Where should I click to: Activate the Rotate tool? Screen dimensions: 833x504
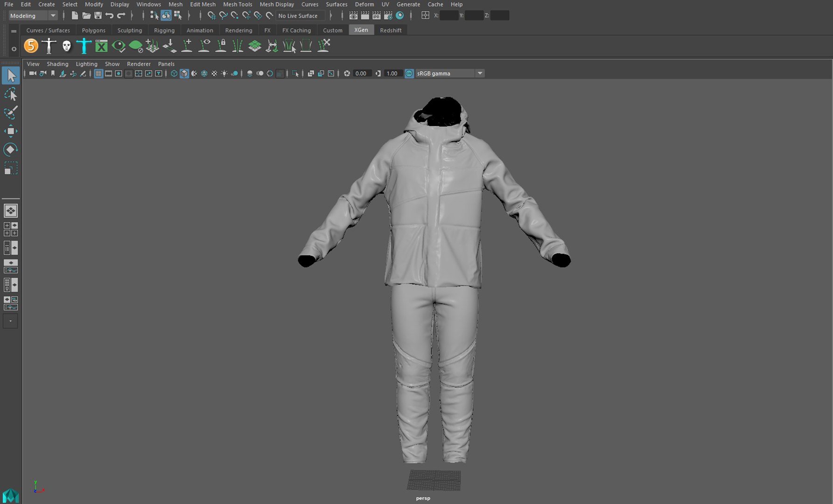point(11,149)
